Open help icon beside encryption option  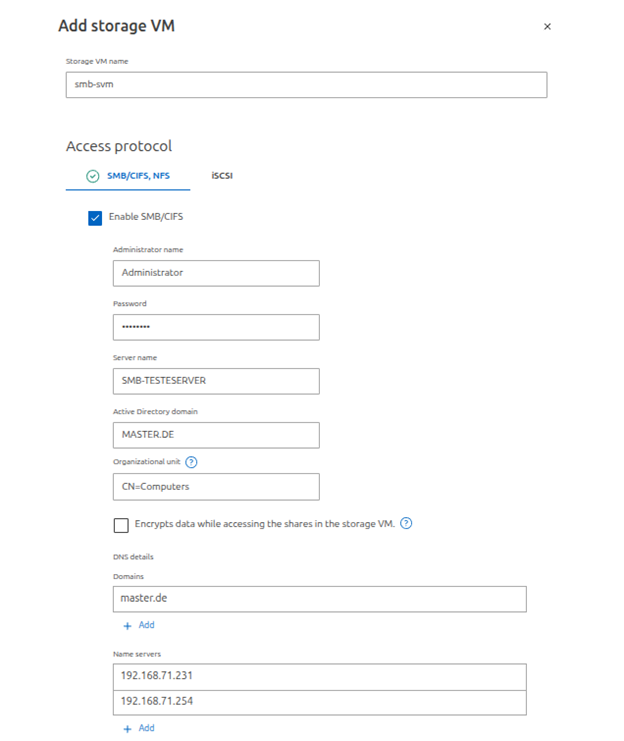pyautogui.click(x=406, y=523)
